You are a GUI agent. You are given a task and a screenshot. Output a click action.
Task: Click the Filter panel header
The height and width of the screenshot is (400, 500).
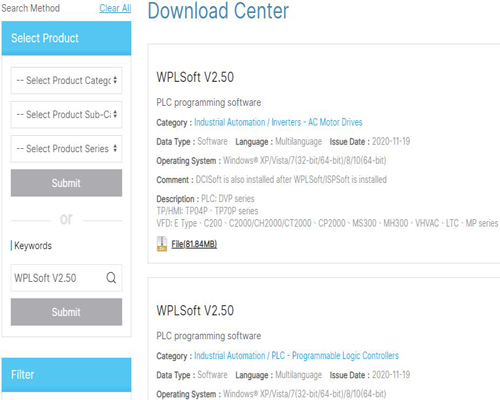(66, 375)
